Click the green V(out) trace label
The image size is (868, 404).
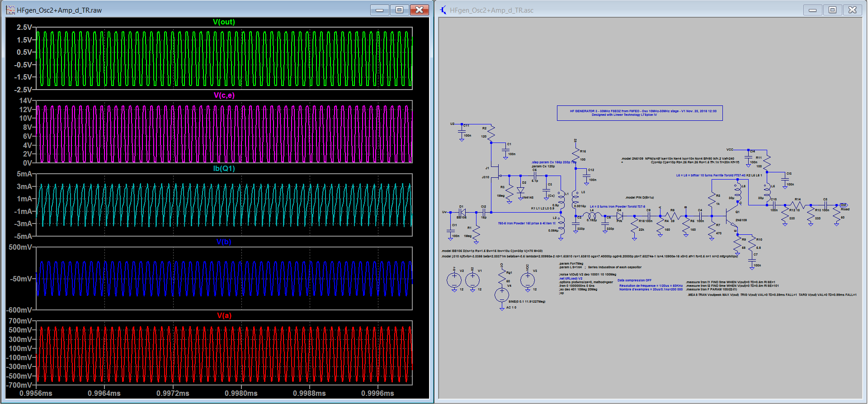pyautogui.click(x=224, y=22)
